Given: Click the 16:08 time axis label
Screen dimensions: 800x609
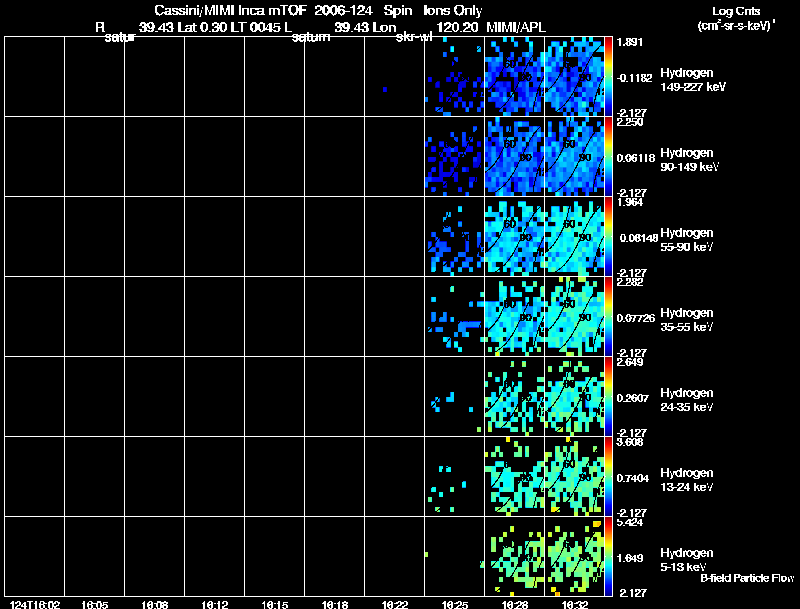Looking at the screenshot, I should click(x=155, y=604).
